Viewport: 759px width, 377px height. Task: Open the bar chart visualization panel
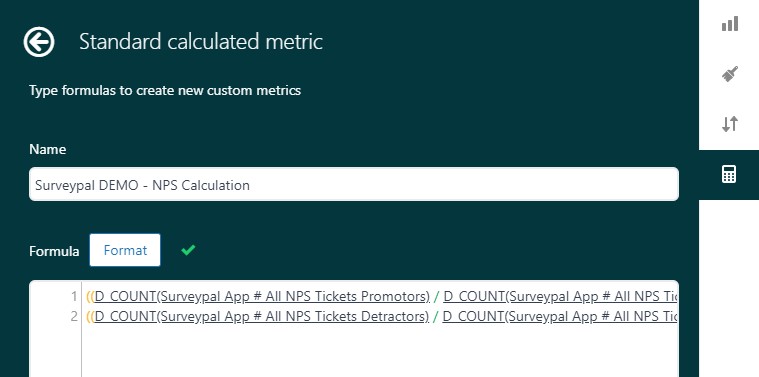click(x=729, y=24)
